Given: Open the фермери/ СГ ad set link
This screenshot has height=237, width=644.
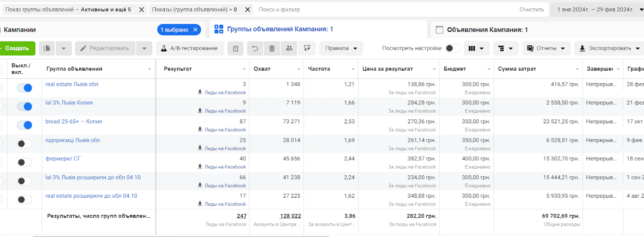Looking at the screenshot, I should point(63,159).
